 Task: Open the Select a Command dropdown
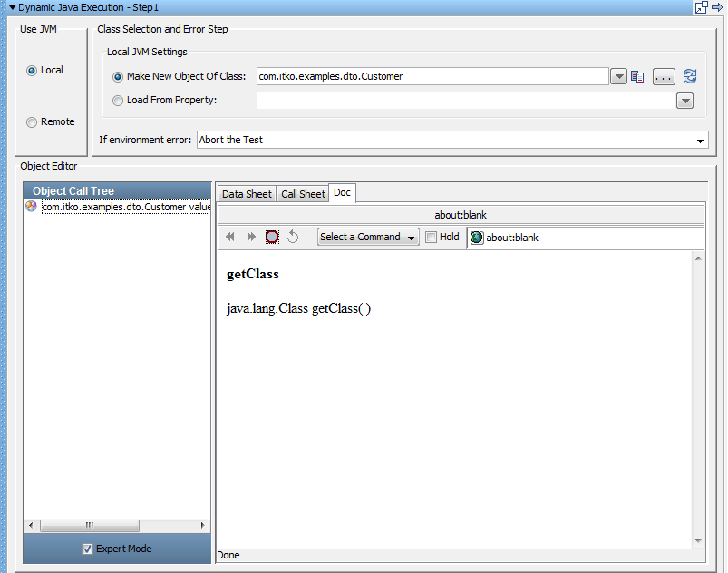coord(368,237)
